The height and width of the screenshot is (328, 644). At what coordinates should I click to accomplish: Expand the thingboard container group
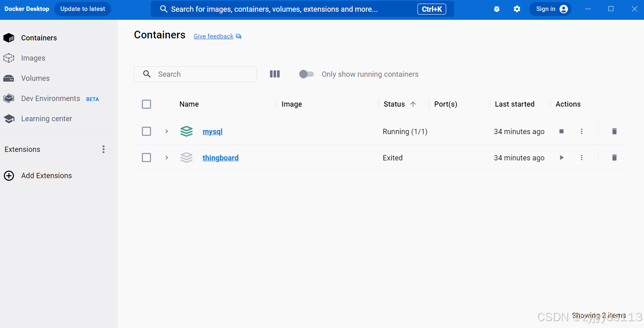point(167,158)
